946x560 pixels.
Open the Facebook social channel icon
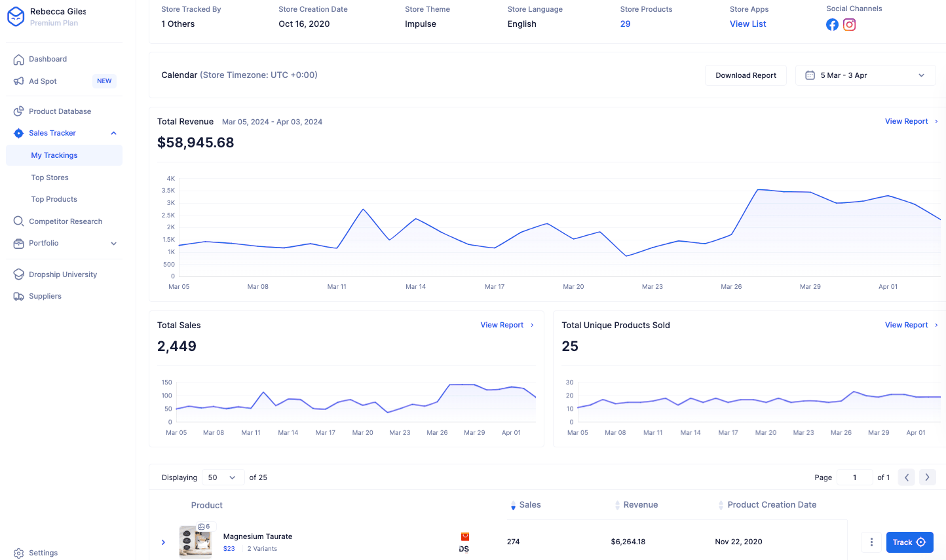(832, 25)
